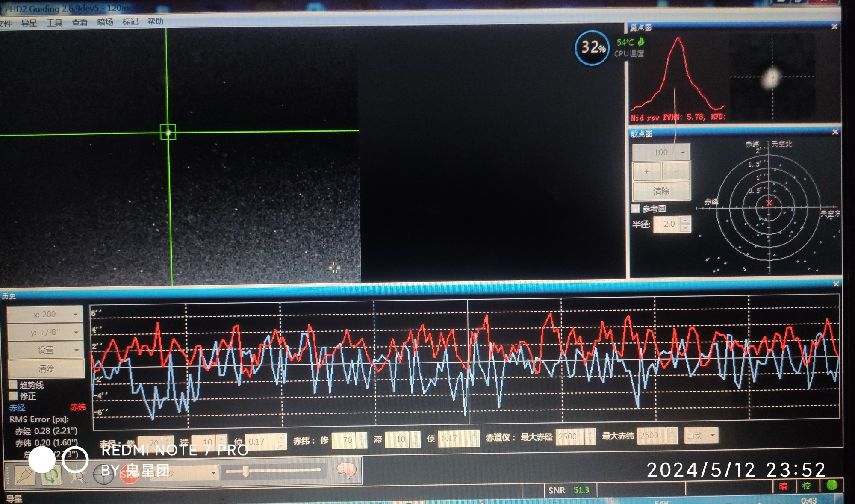Viewport: 855px width, 504px height.
Task: Open the 暗场 menu
Action: (105, 22)
